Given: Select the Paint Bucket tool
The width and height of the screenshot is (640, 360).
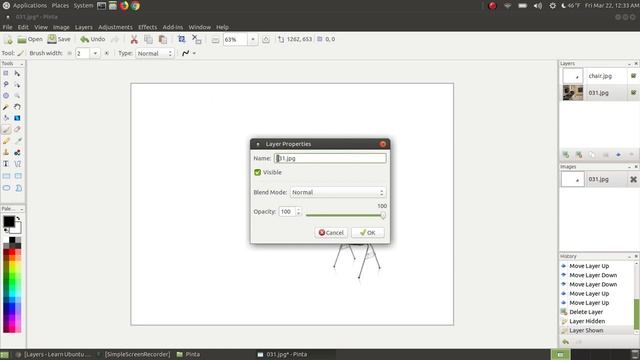Looking at the screenshot, I should coord(6,118).
